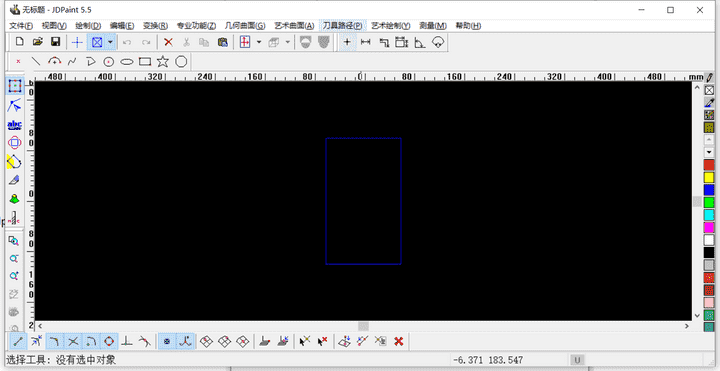
Task: Pick the magenta color swatch
Action: (x=709, y=227)
